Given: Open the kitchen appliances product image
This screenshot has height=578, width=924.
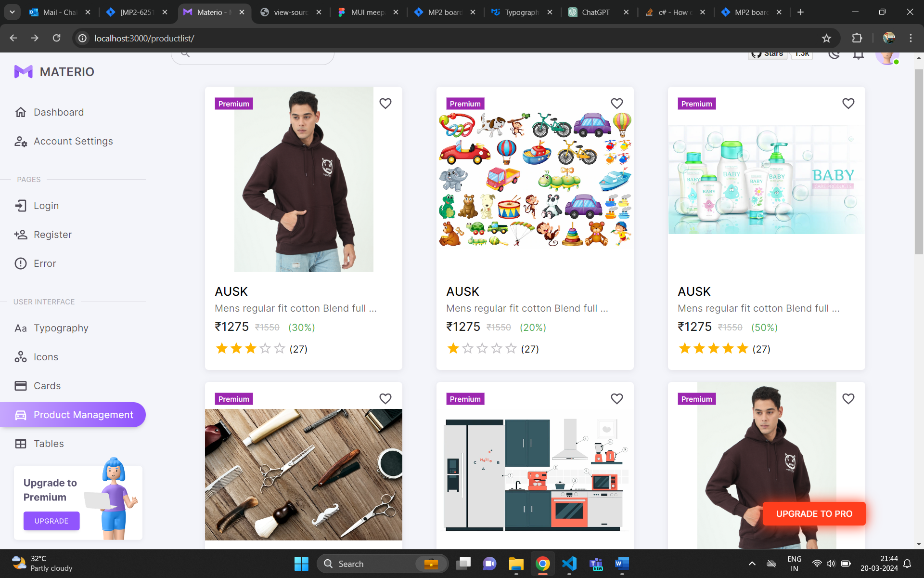Looking at the screenshot, I should [x=535, y=474].
